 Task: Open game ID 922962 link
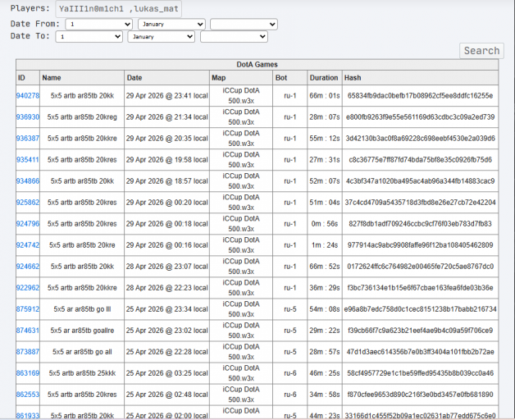(28, 288)
